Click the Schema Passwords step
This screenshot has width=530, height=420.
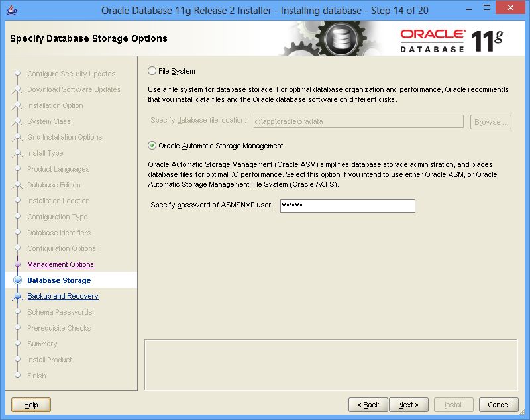pos(60,312)
